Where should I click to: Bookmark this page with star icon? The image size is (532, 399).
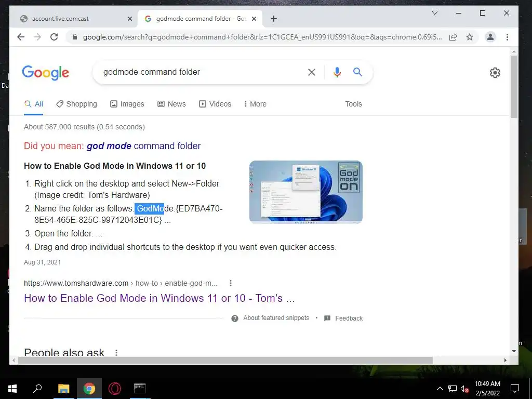(470, 37)
